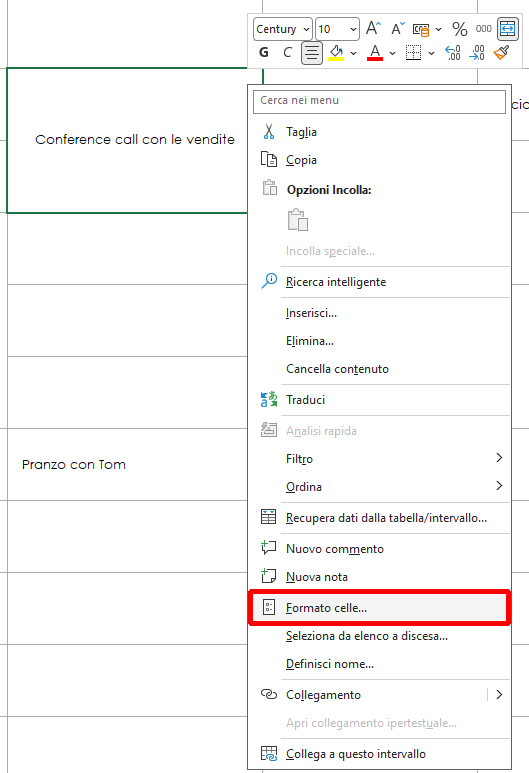The width and height of the screenshot is (529, 773).
Task: Decrease decimal places icon
Action: pos(477,52)
